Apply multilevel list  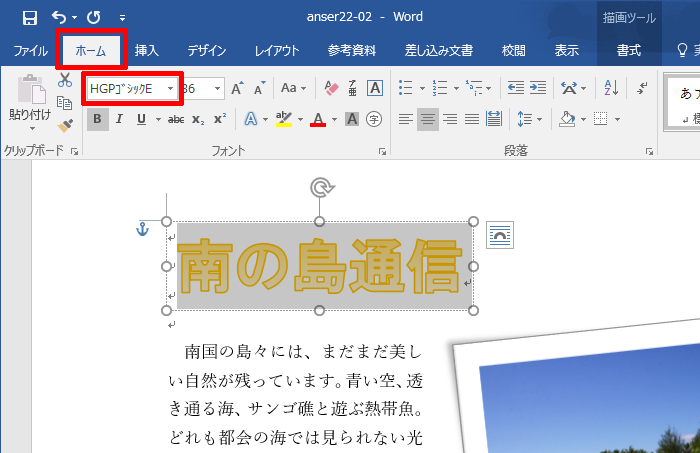tap(474, 88)
